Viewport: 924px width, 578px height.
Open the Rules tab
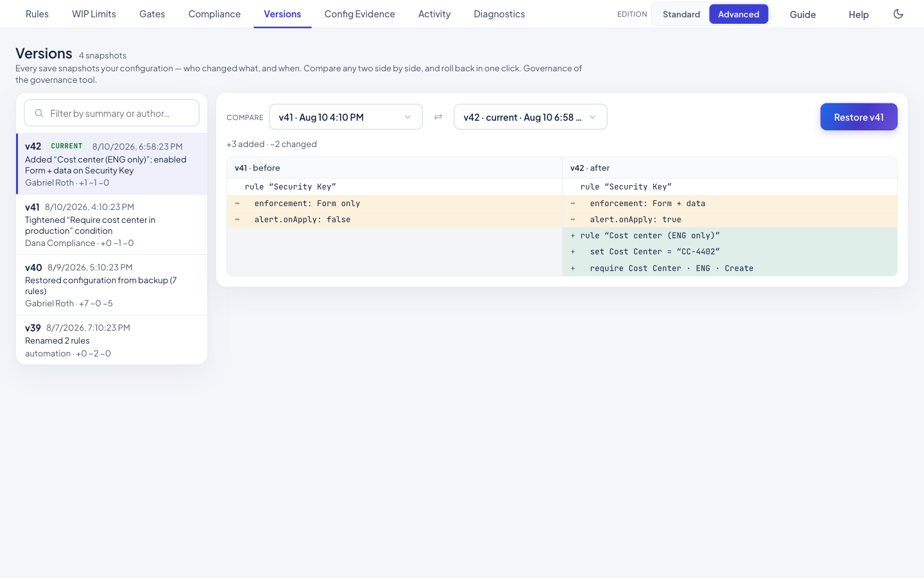[37, 14]
